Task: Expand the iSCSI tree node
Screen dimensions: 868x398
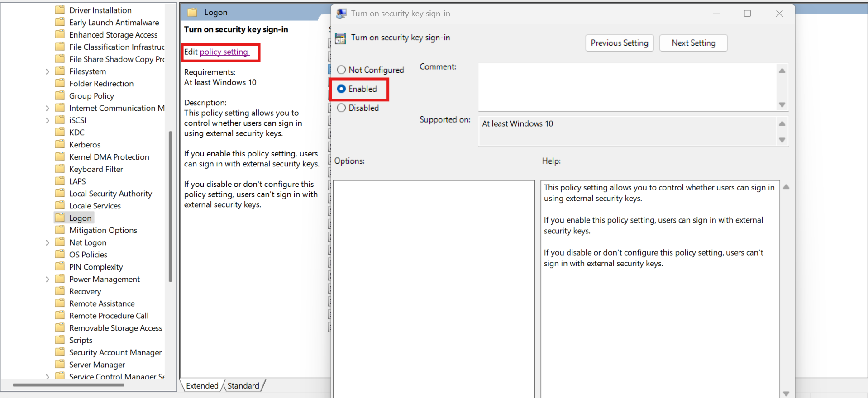Action: 48,120
